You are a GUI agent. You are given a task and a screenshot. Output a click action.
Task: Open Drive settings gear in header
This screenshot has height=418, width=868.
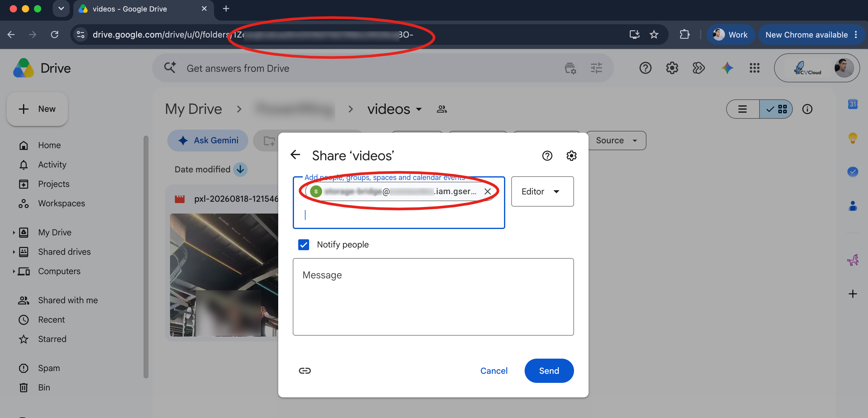[x=672, y=68]
